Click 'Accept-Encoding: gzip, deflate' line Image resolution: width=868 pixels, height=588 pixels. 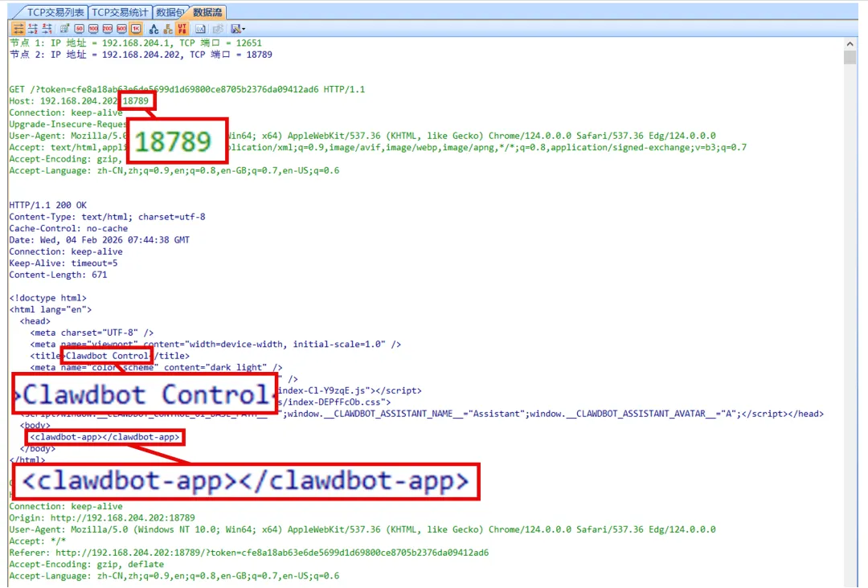coord(86,564)
